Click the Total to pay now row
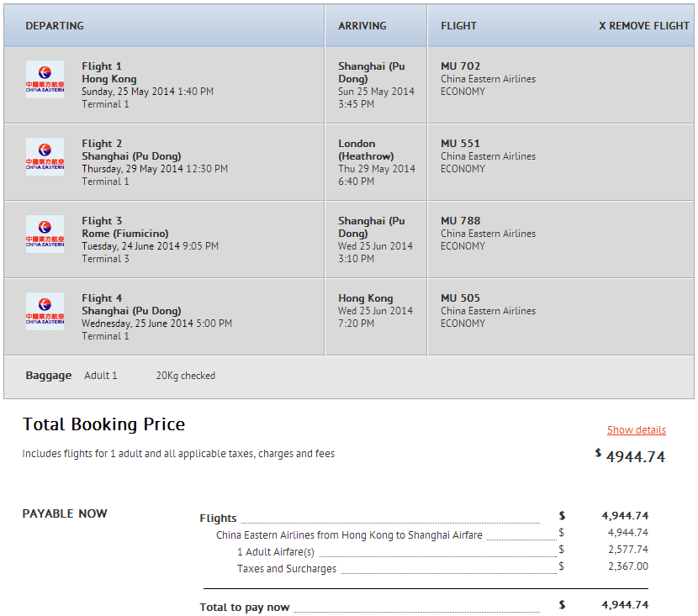 [245, 607]
